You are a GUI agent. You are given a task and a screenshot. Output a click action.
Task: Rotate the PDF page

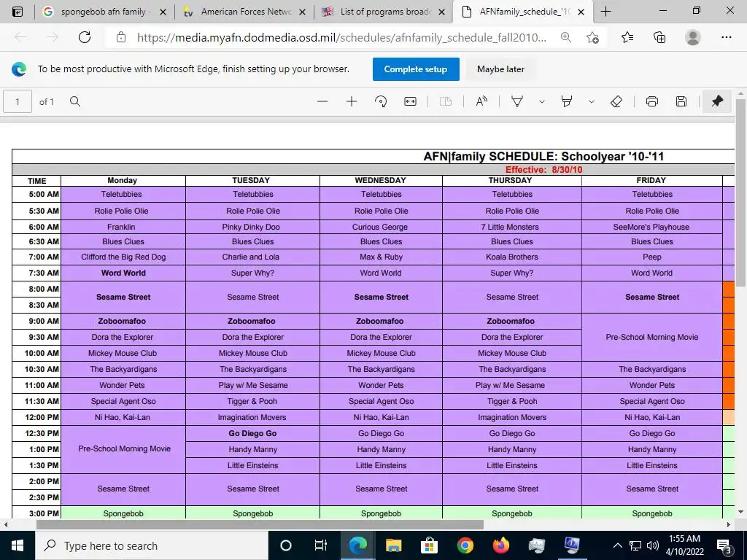pos(381,101)
